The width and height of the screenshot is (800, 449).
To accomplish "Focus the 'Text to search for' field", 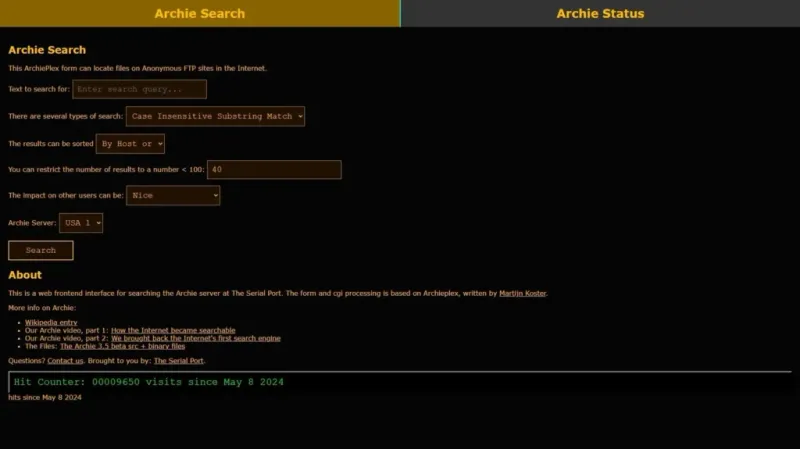I will tap(139, 89).
